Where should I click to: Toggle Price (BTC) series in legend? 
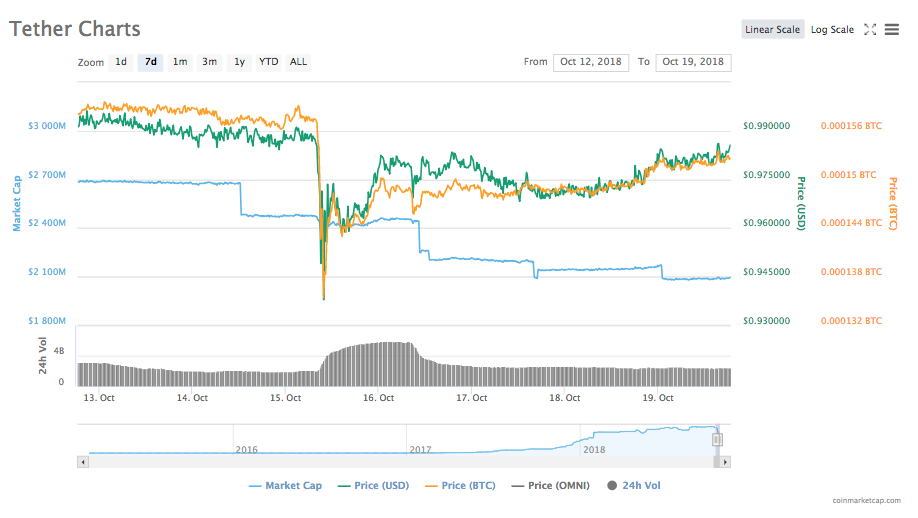[x=460, y=485]
